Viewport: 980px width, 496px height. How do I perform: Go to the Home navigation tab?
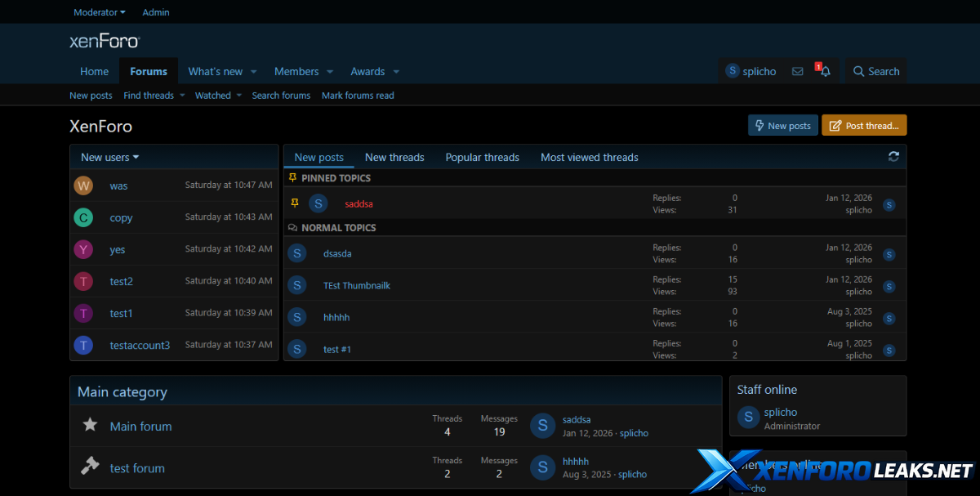coord(95,72)
